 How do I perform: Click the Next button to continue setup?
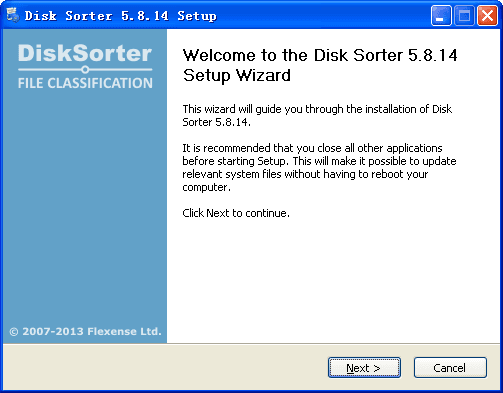[364, 368]
